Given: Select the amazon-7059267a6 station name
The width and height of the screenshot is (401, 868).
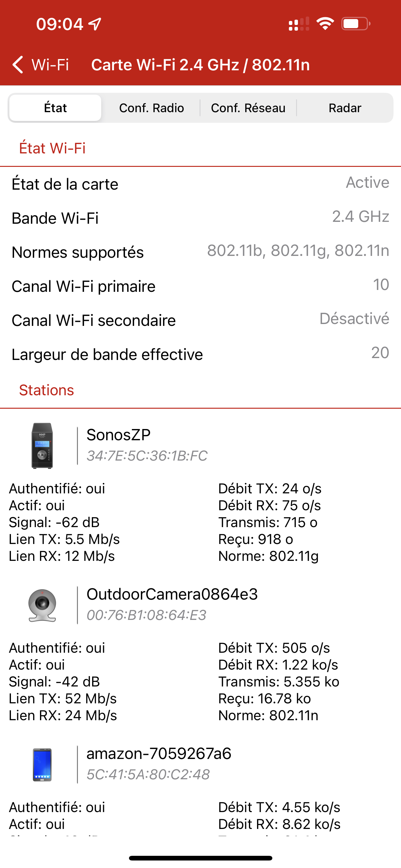Looking at the screenshot, I should 159,753.
